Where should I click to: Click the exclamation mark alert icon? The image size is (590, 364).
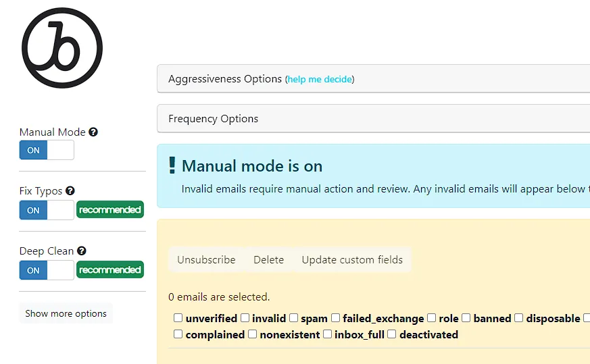click(x=172, y=165)
